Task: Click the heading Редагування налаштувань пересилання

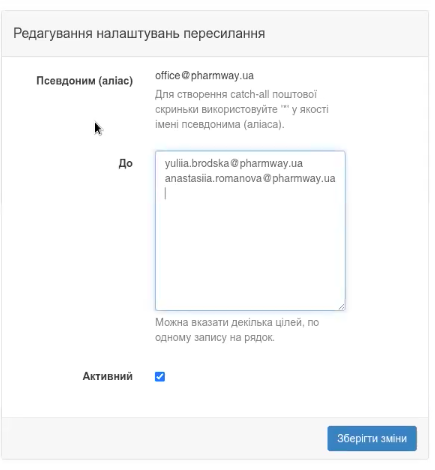Action: (139, 33)
